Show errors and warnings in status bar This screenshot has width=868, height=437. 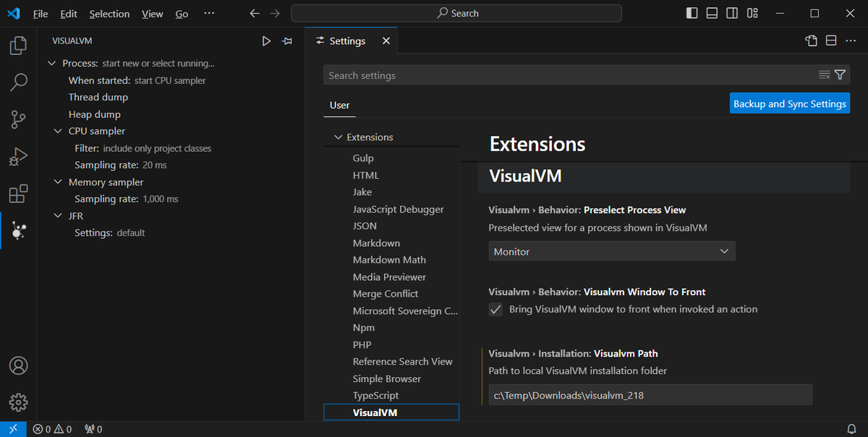(53, 429)
